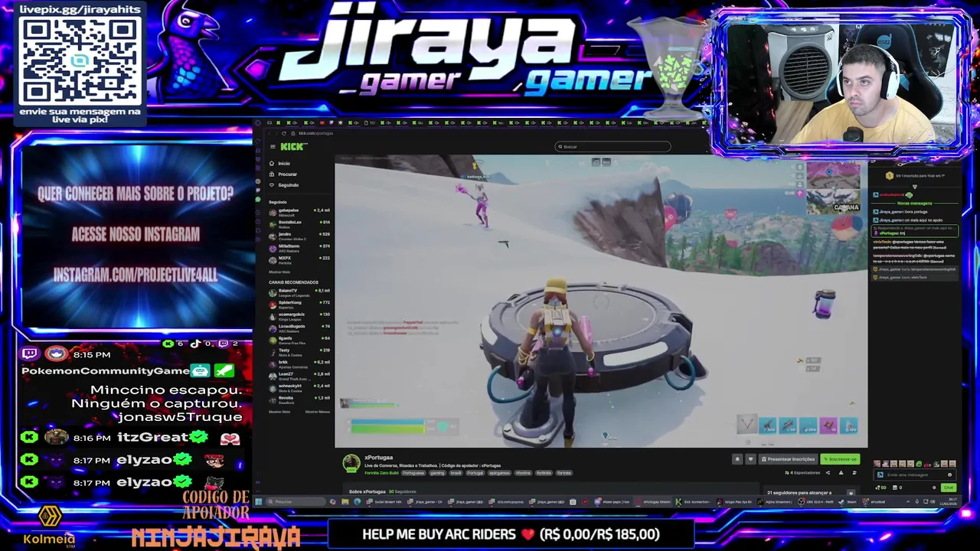The height and width of the screenshot is (551, 980).
Task: Toggle the follow heart for xPortugaa
Action: (750, 459)
